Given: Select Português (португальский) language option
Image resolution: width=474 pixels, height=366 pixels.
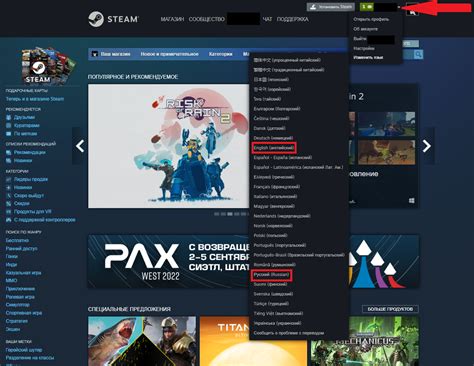Looking at the screenshot, I should point(279,245).
